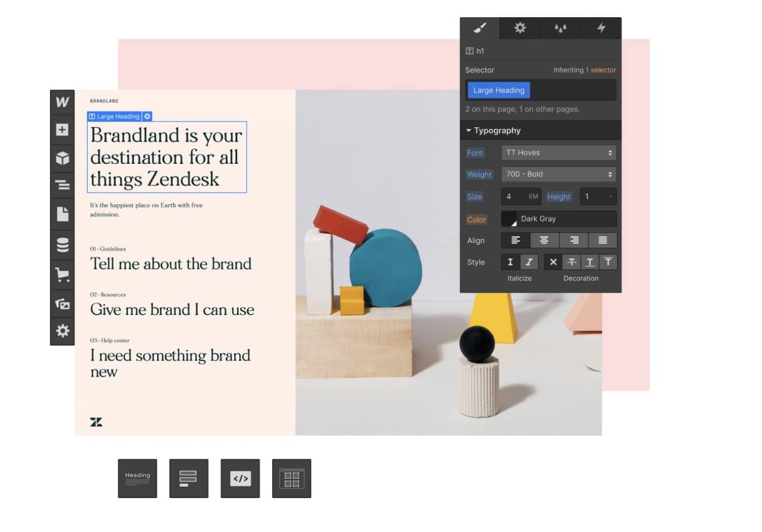
Task: Click the BRANDLAND text at top
Action: [104, 101]
